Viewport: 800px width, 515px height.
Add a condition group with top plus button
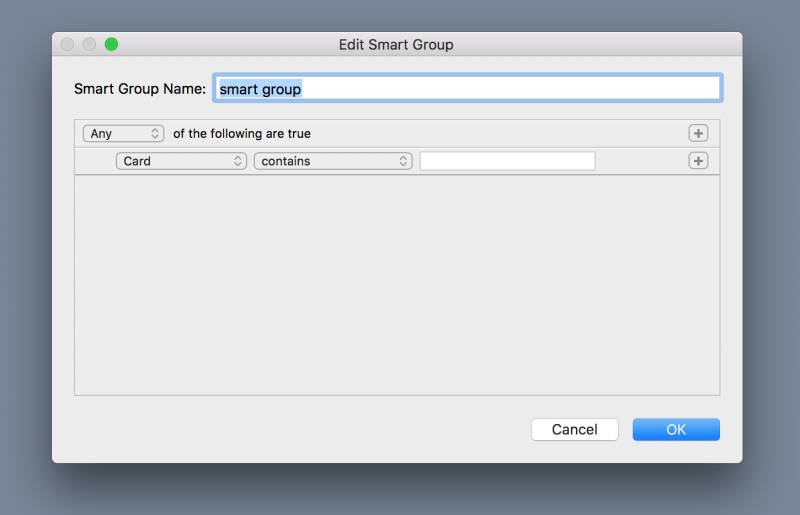[698, 133]
